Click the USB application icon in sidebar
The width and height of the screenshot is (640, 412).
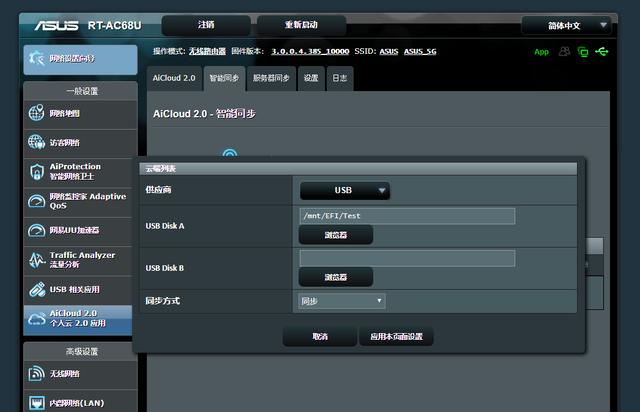point(36,290)
